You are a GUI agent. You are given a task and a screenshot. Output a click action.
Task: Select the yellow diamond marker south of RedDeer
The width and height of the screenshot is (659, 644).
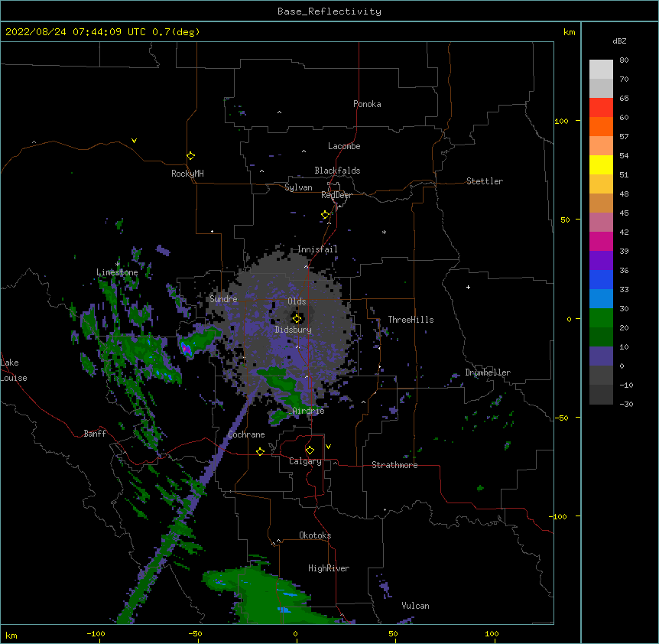pyautogui.click(x=325, y=215)
